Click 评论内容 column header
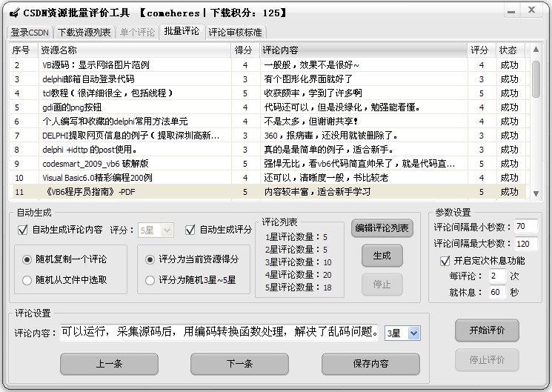 click(364, 50)
